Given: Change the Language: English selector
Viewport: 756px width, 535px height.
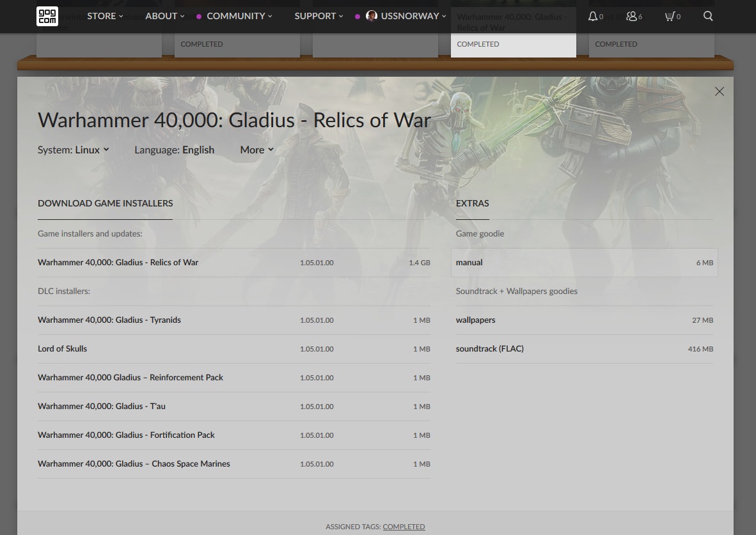Looking at the screenshot, I should 174,150.
